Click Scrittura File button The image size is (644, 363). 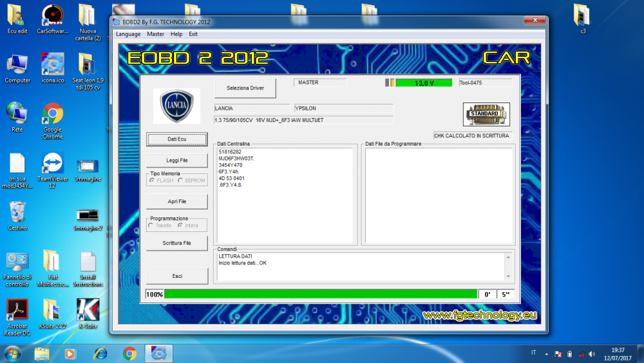[177, 243]
